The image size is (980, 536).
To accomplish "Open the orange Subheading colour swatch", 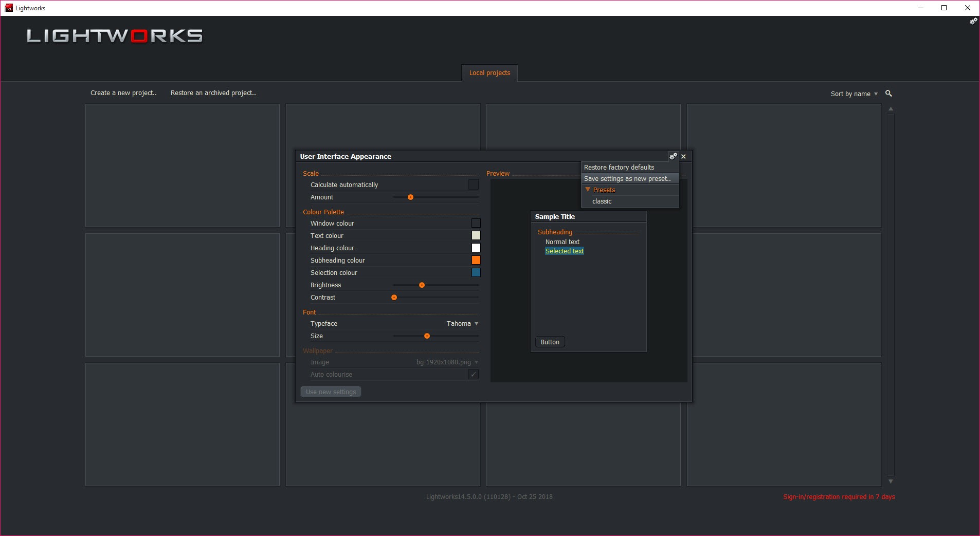I will click(x=476, y=260).
